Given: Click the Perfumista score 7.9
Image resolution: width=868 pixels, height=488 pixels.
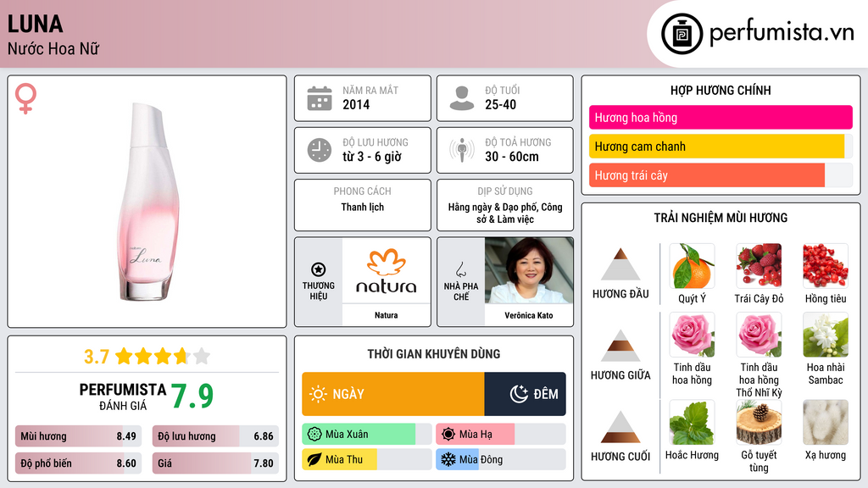Looking at the screenshot, I should pos(192,396).
